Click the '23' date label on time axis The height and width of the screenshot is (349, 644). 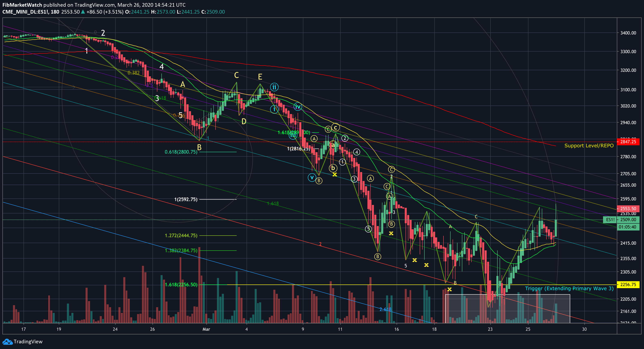click(490, 329)
